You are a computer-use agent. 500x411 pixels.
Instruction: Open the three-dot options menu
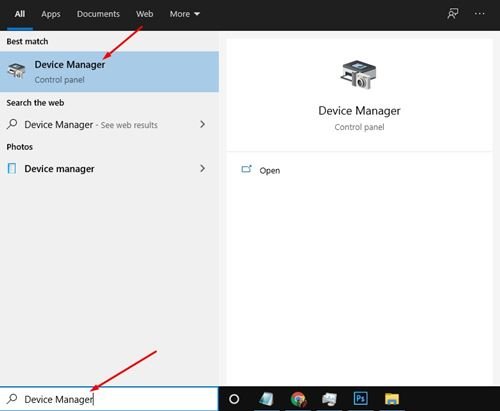[480, 14]
